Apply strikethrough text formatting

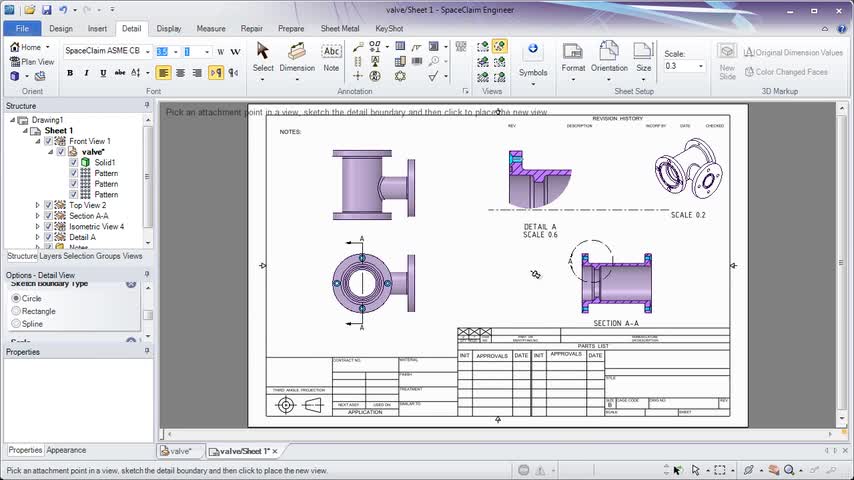120,72
